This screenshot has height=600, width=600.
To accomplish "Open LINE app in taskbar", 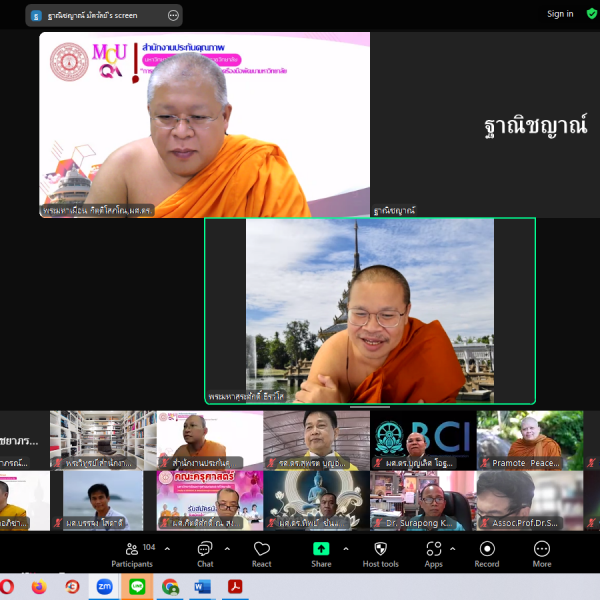I will click(x=137, y=587).
